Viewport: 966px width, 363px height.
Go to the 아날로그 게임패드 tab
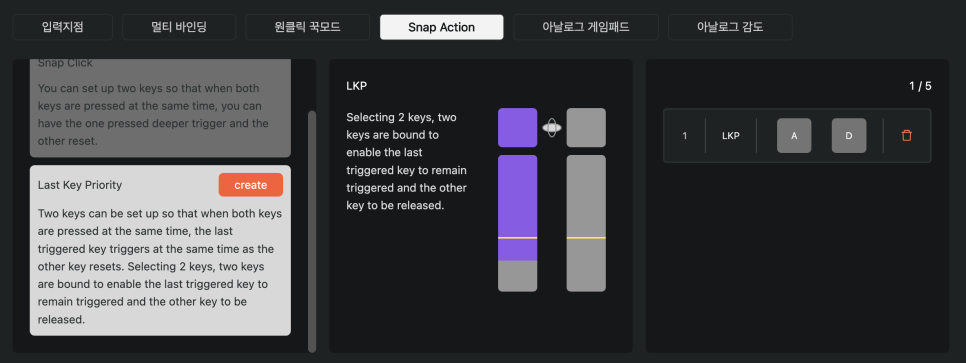click(586, 27)
